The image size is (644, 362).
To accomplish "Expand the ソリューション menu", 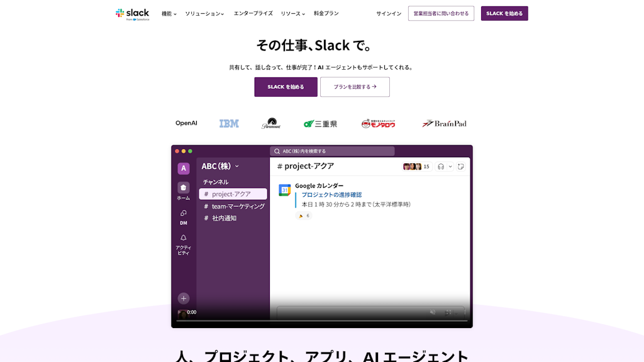I will tap(204, 14).
